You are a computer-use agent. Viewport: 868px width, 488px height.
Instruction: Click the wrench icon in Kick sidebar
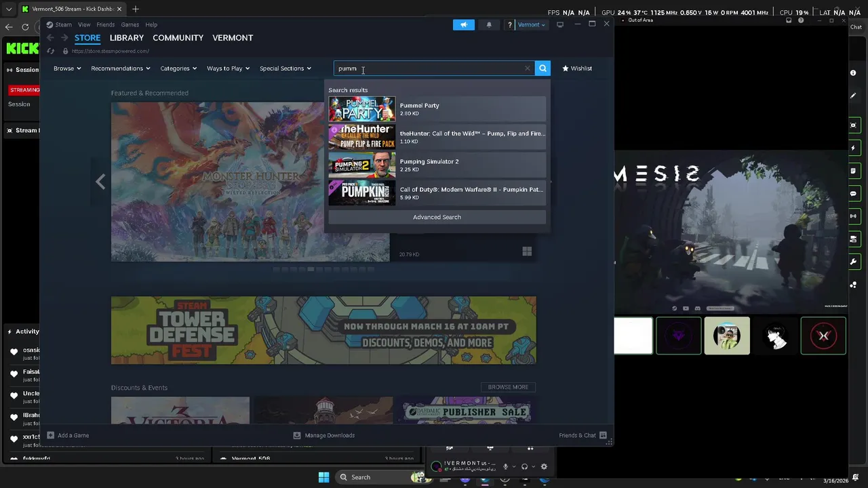pos(853,262)
